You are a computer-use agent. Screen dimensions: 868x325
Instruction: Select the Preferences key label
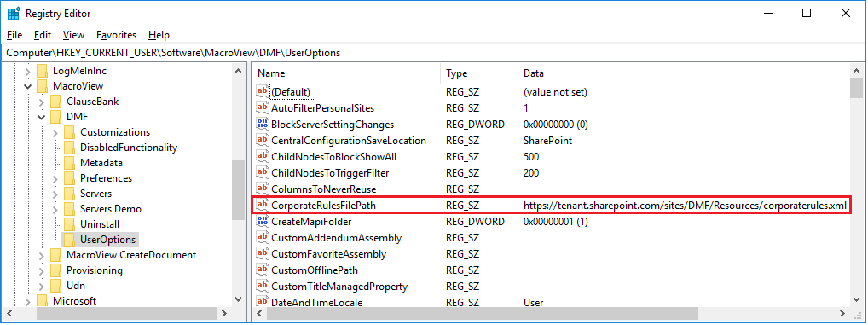click(107, 178)
